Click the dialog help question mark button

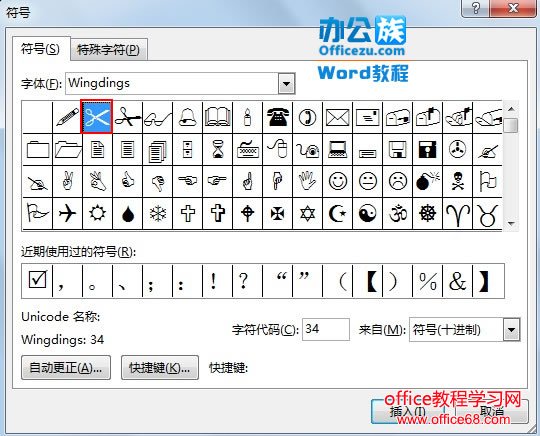[476, 8]
